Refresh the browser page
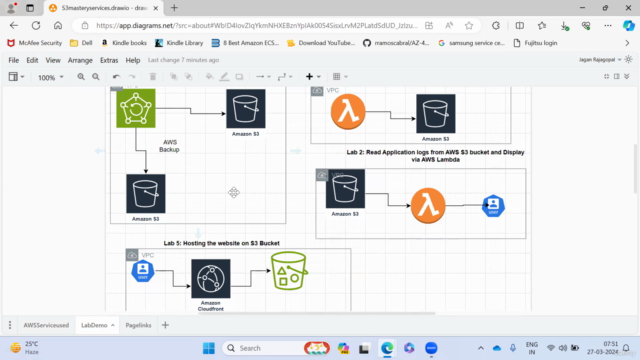 36,25
